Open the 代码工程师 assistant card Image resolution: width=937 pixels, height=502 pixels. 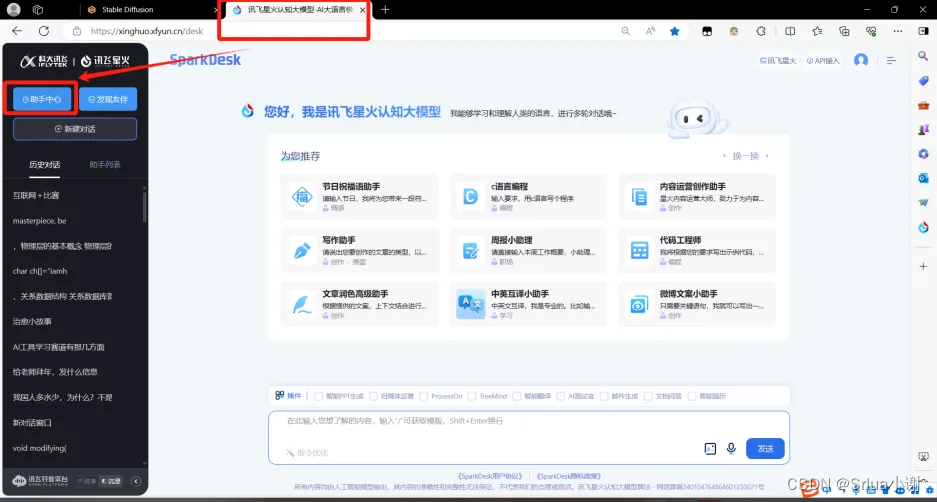[697, 250]
